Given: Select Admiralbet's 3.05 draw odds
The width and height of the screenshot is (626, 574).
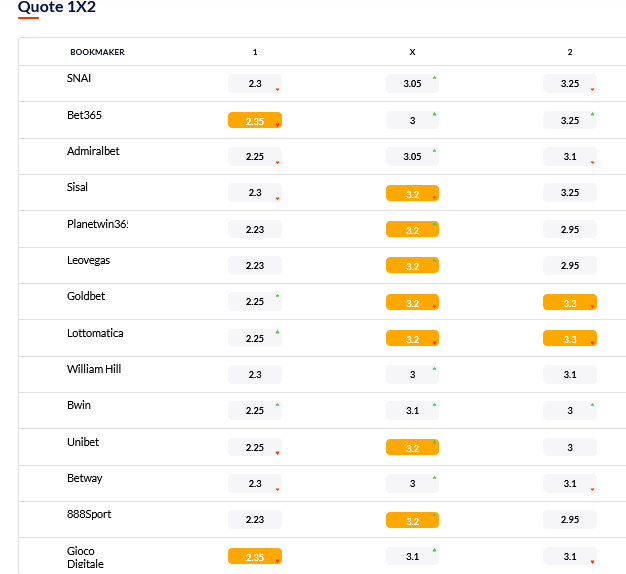Looking at the screenshot, I should point(412,157).
